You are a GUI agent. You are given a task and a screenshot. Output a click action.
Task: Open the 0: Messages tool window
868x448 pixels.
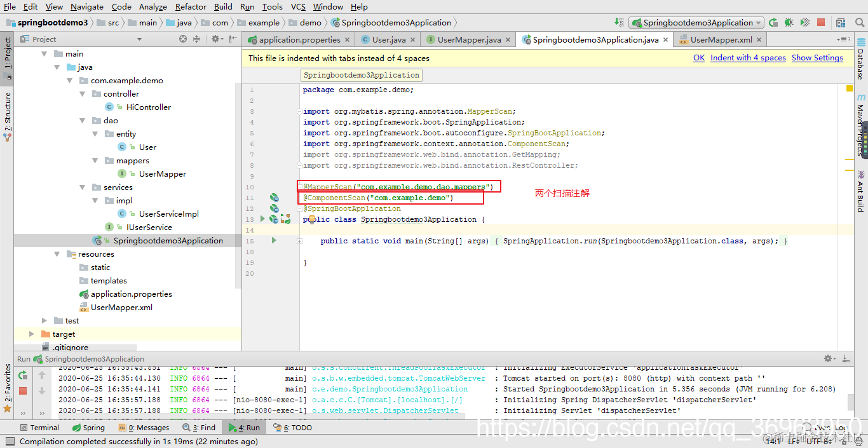pyautogui.click(x=143, y=428)
